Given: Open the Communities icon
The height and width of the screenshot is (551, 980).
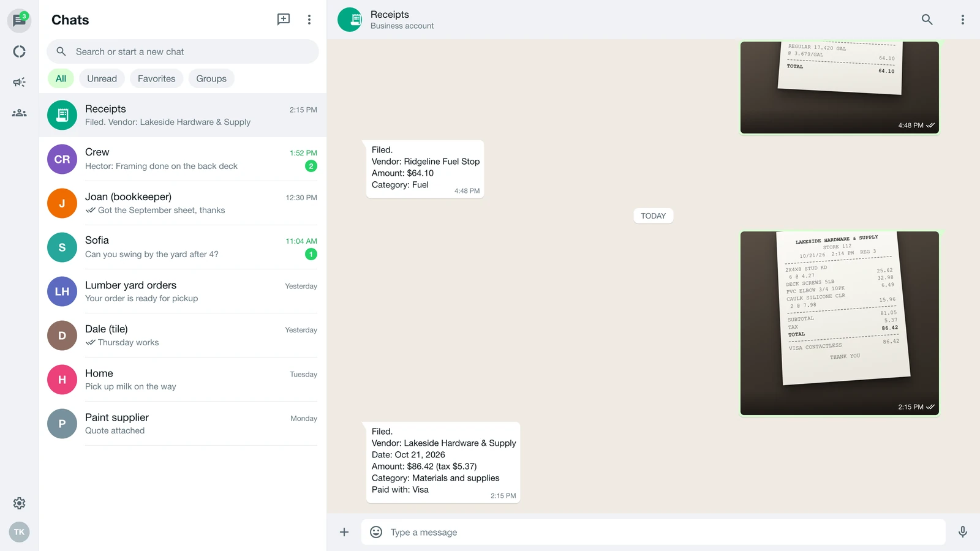Looking at the screenshot, I should [x=19, y=113].
